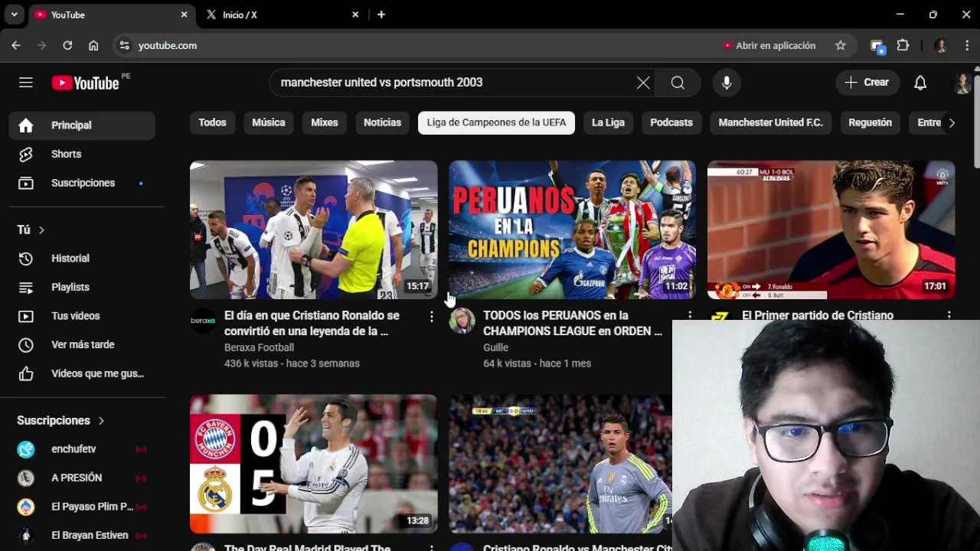Select the Manchester United F.C. chip
The width and height of the screenshot is (980, 551).
[770, 122]
